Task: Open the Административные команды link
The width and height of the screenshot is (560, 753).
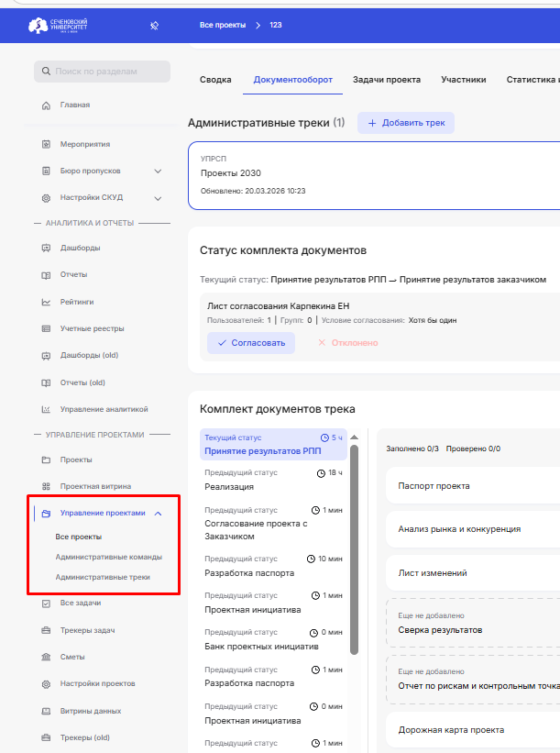Action: [x=108, y=557]
